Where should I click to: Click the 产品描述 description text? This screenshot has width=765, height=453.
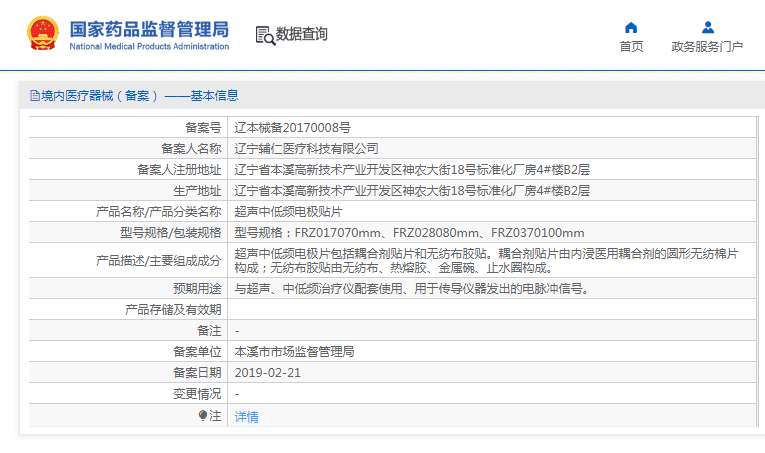click(x=486, y=260)
